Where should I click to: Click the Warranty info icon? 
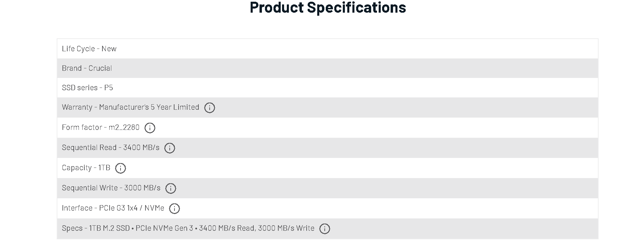point(209,108)
